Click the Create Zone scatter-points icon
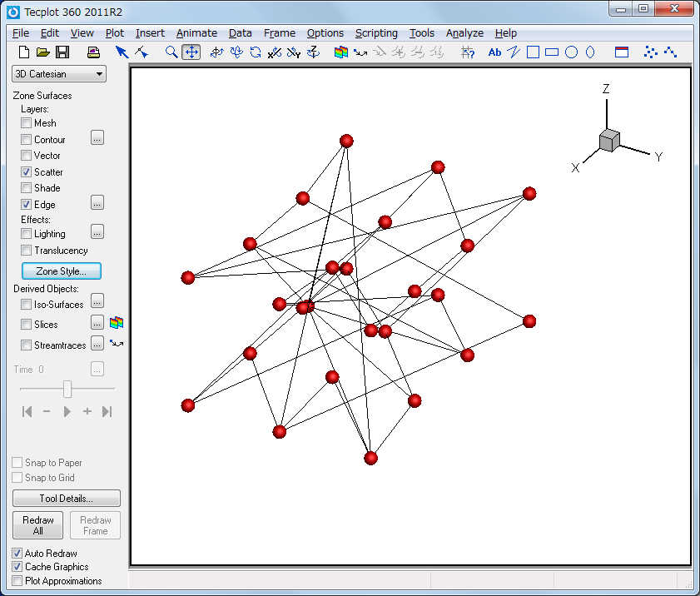 pos(650,52)
